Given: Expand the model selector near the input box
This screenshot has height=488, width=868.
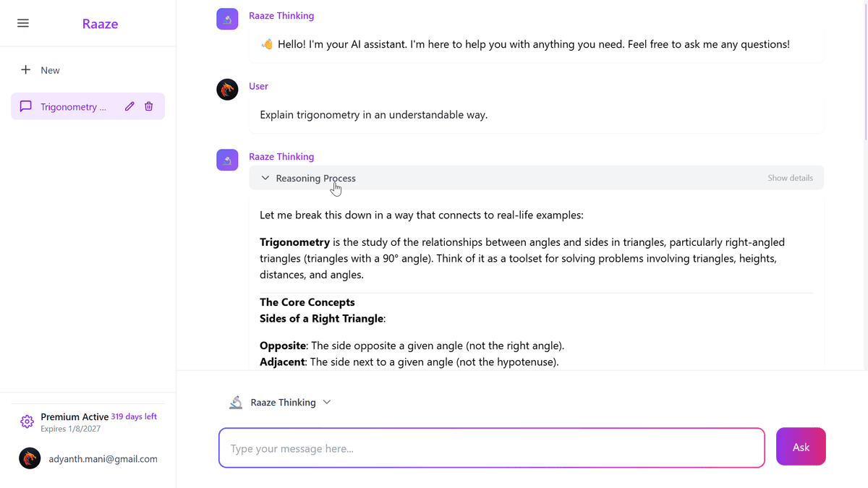Looking at the screenshot, I should click(326, 402).
